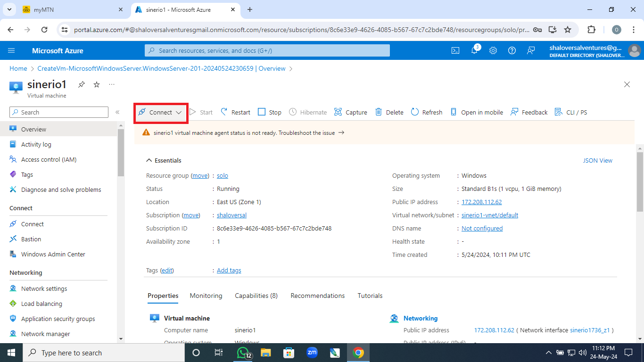The height and width of the screenshot is (362, 644).
Task: Stop the virtual machine
Action: [x=270, y=112]
